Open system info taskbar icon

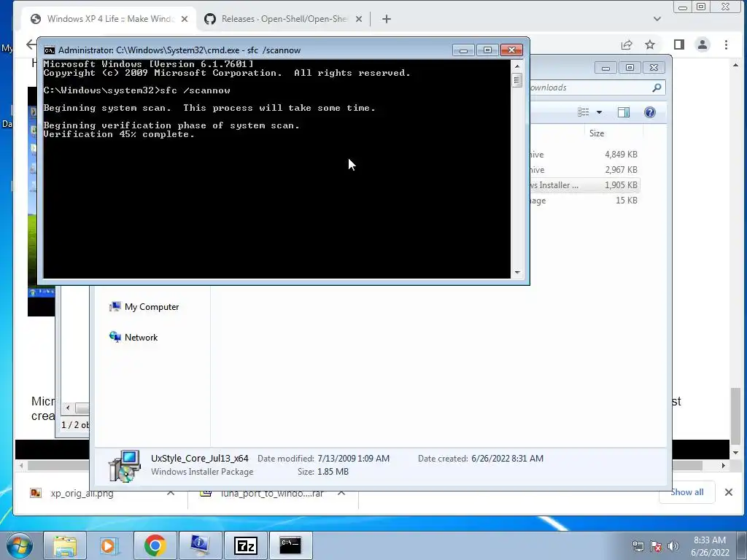pyautogui.click(x=199, y=545)
